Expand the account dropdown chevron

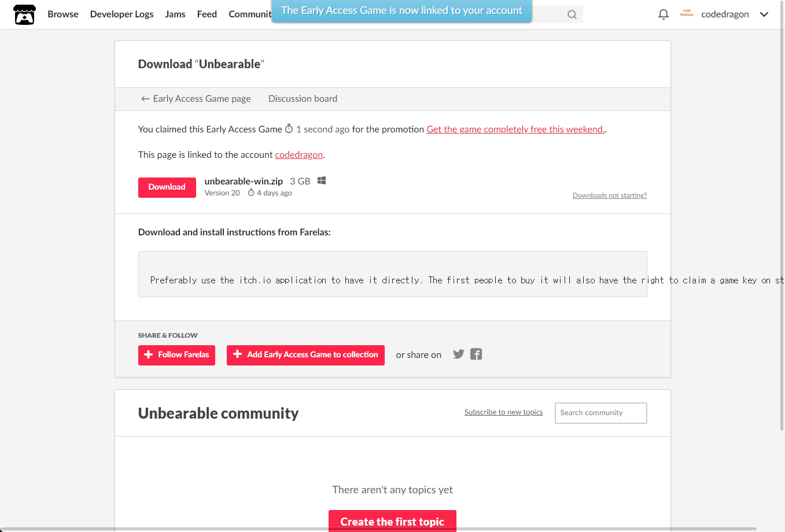764,14
